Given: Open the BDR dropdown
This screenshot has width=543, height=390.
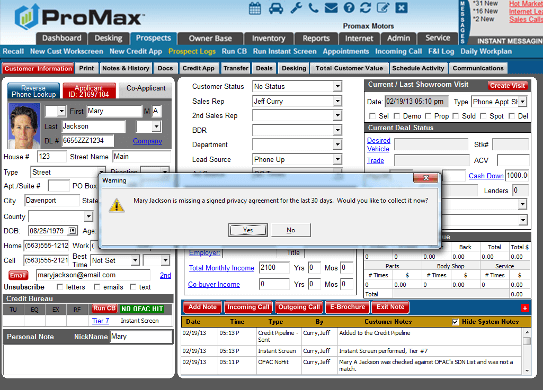Looking at the screenshot, I should (x=337, y=130).
